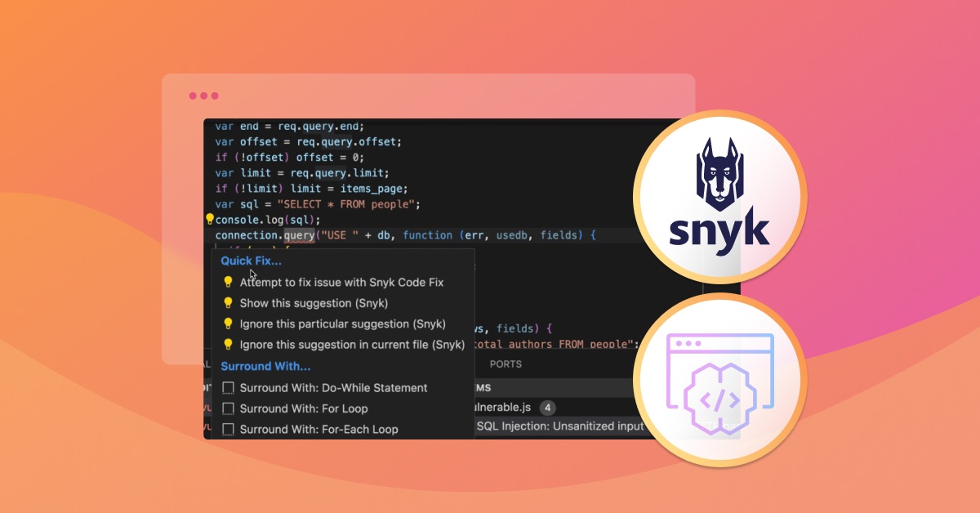
Task: Click the lightbulb beside Snyk Code Fix option
Action: (x=228, y=282)
